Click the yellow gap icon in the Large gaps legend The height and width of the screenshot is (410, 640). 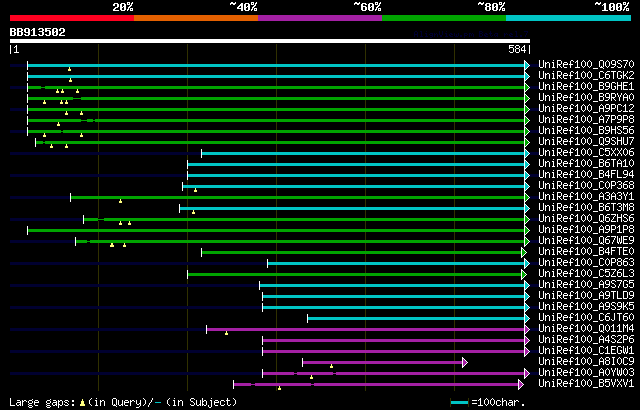tap(82, 403)
